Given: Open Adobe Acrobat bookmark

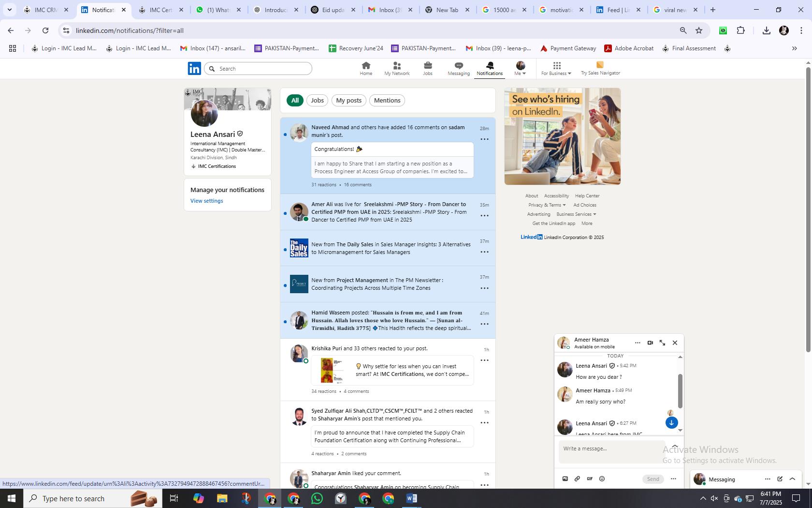Looking at the screenshot, I should tap(629, 48).
